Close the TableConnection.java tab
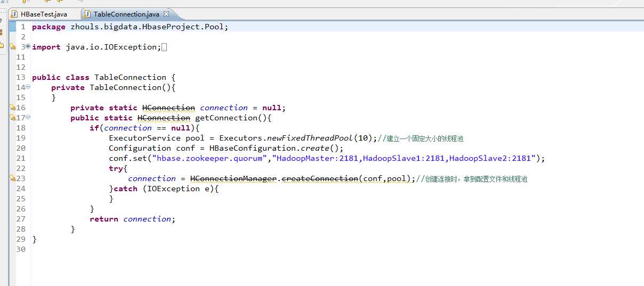The width and height of the screenshot is (644, 286). (166, 13)
